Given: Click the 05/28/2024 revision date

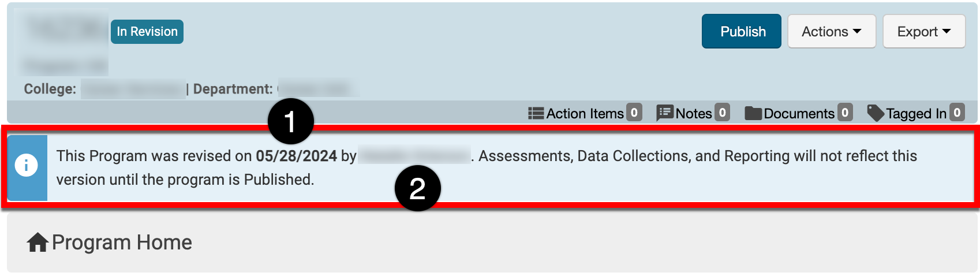Looking at the screenshot, I should click(296, 156).
